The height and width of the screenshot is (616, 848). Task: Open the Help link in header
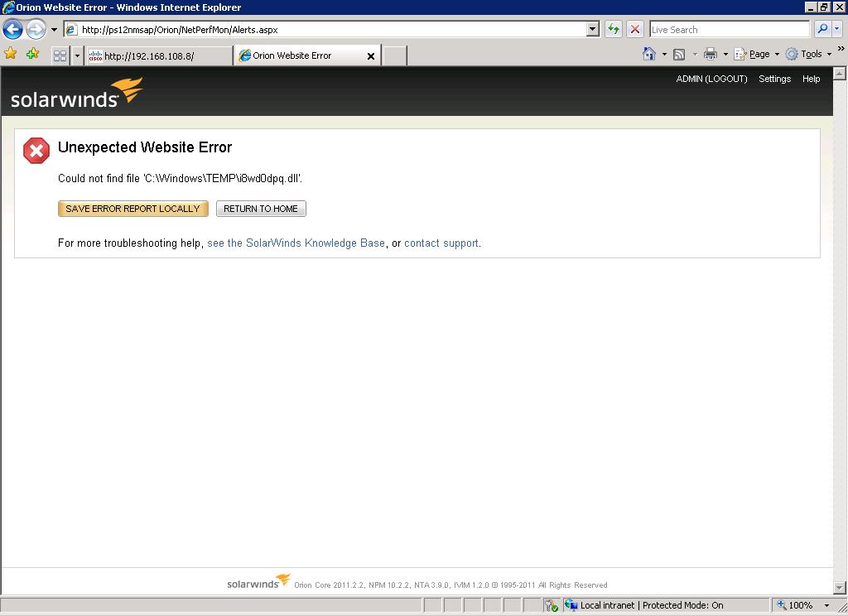pos(811,79)
